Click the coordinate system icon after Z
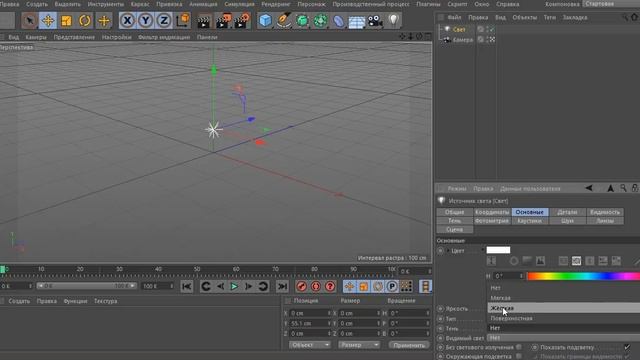 click(x=183, y=20)
